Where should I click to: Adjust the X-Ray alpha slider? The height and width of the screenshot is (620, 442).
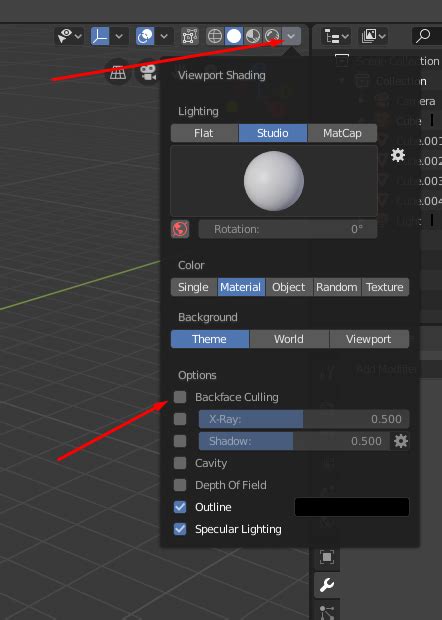[304, 419]
